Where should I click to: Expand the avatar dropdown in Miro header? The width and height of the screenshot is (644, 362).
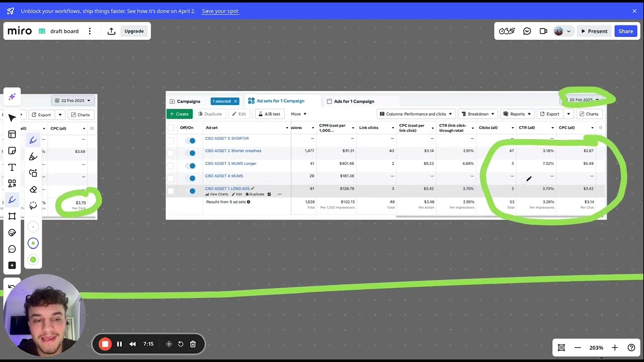pyautogui.click(x=569, y=31)
